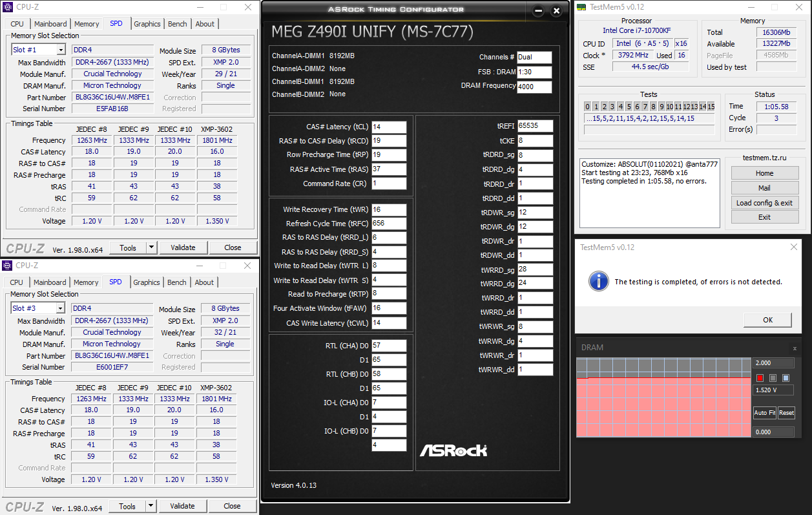Click Mail button in TestMem5

point(764,188)
